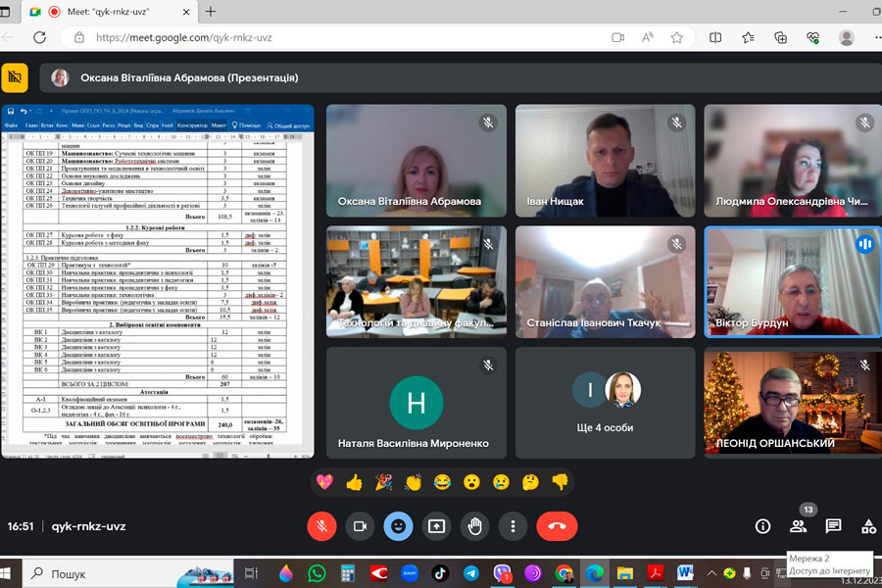Open the more options three-dot menu
882x588 pixels.
tap(513, 526)
